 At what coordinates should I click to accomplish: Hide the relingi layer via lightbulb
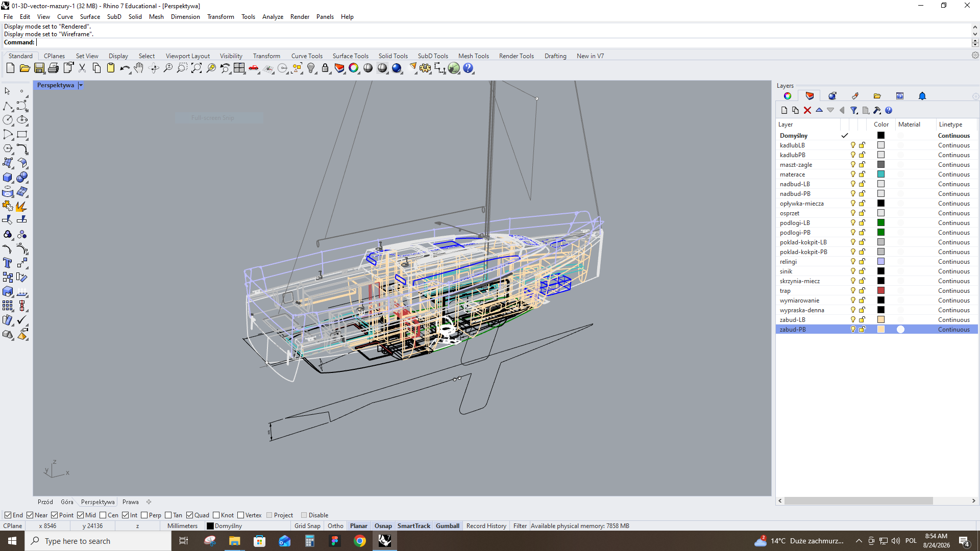click(852, 262)
